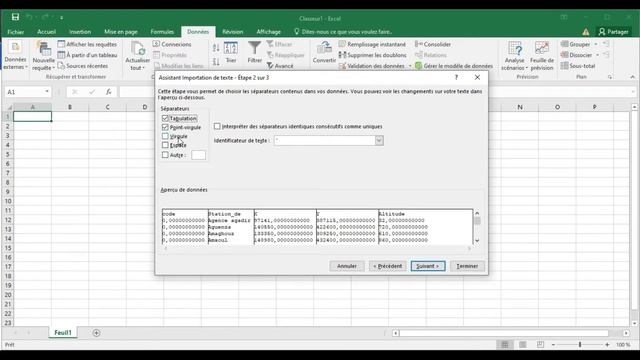This screenshot has width=640, height=360.
Task: Open Sources récentes
Action: pyautogui.click(x=83, y=65)
